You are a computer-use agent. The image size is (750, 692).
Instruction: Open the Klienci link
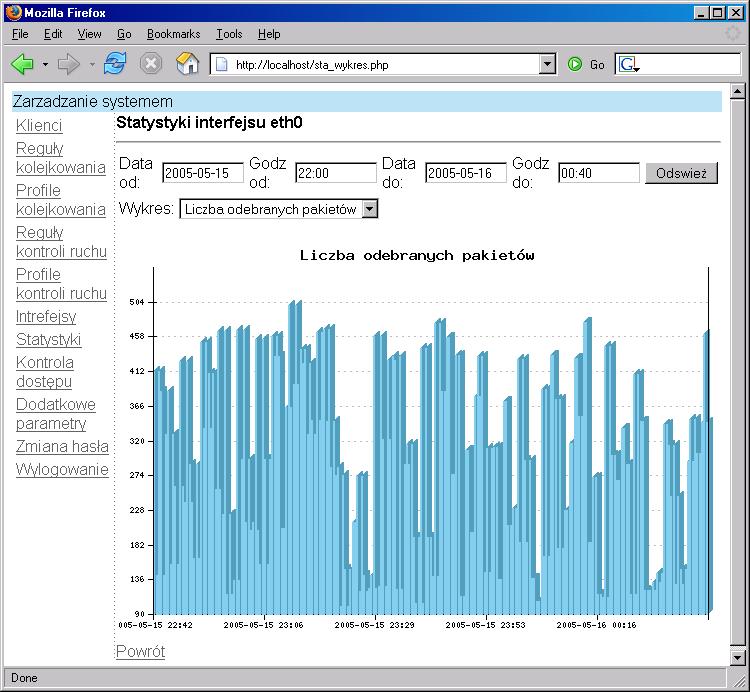pyautogui.click(x=39, y=126)
